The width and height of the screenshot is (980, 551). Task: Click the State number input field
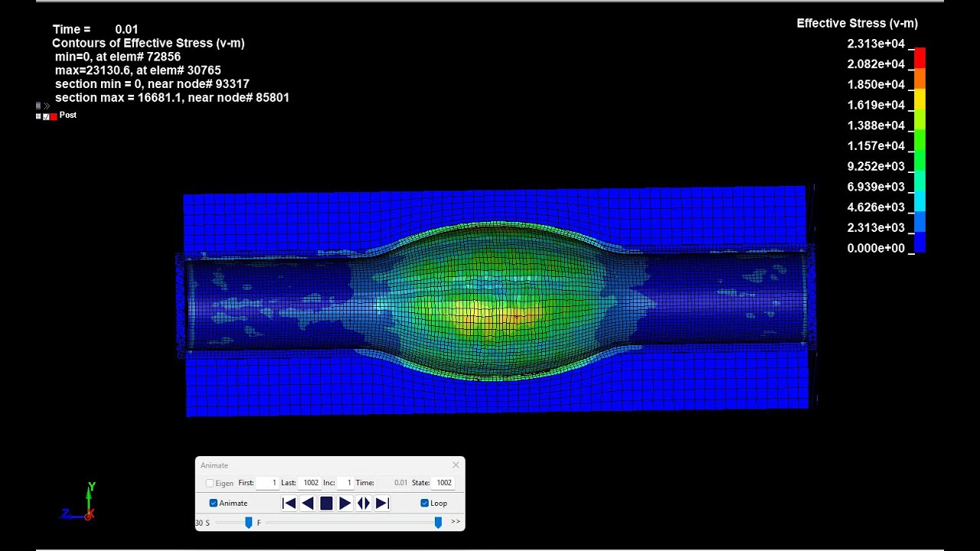click(x=443, y=483)
